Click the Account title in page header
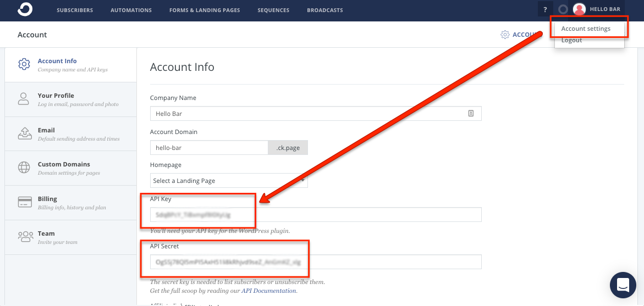Screen dimensions: 644x306 pyautogui.click(x=32, y=35)
